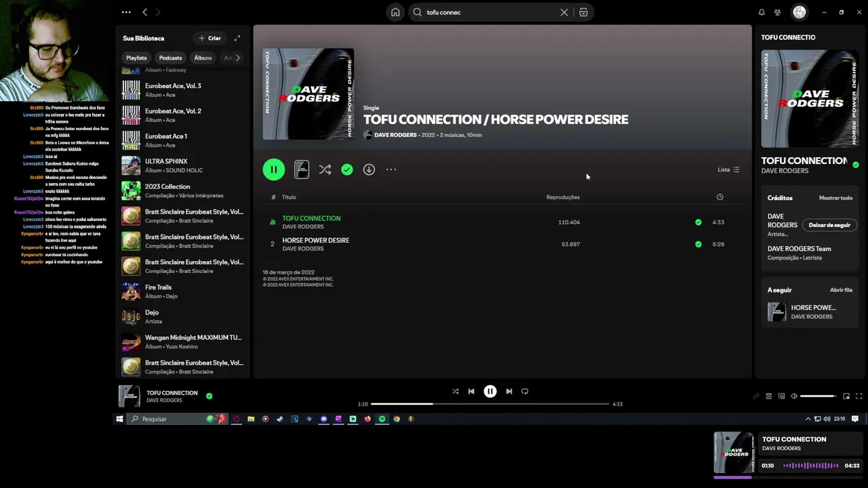Image resolution: width=868 pixels, height=488 pixels.
Task: Select HORSE POWER DESIRE in the A seguir queue
Action: tap(811, 312)
